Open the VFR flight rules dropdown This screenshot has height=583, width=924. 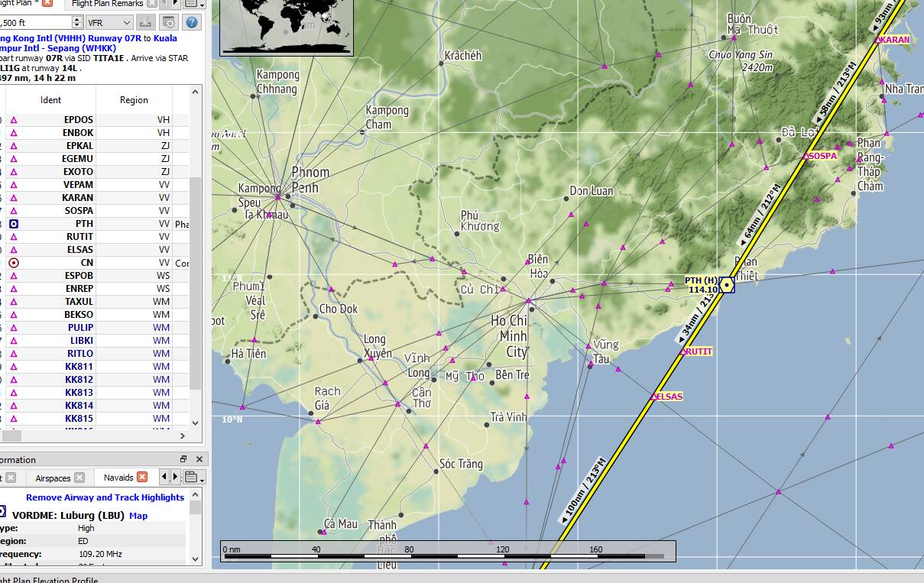click(109, 22)
